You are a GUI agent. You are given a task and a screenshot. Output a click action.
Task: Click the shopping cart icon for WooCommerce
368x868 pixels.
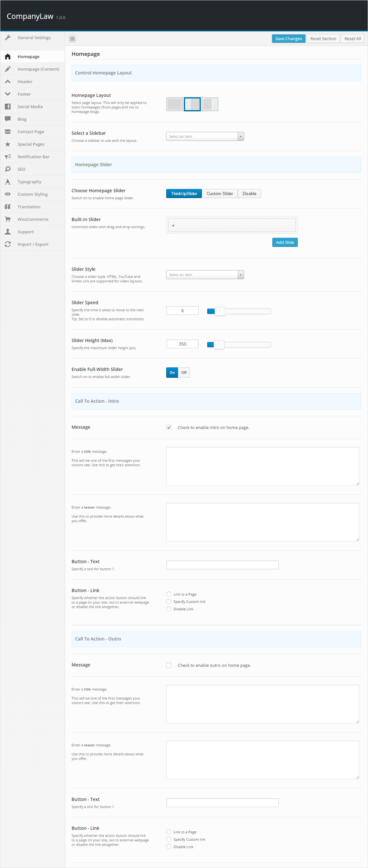coord(8,219)
